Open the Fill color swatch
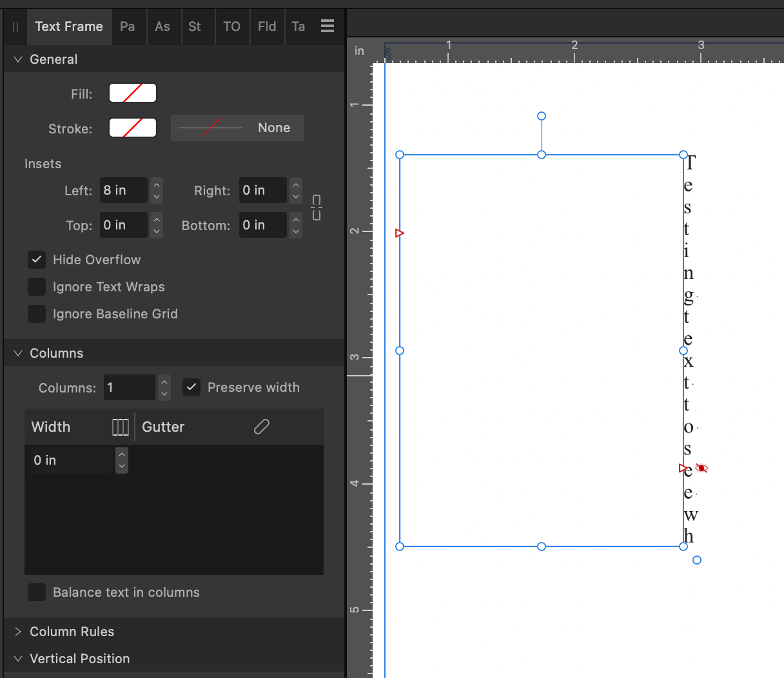Image resolution: width=784 pixels, height=678 pixels. (x=132, y=93)
